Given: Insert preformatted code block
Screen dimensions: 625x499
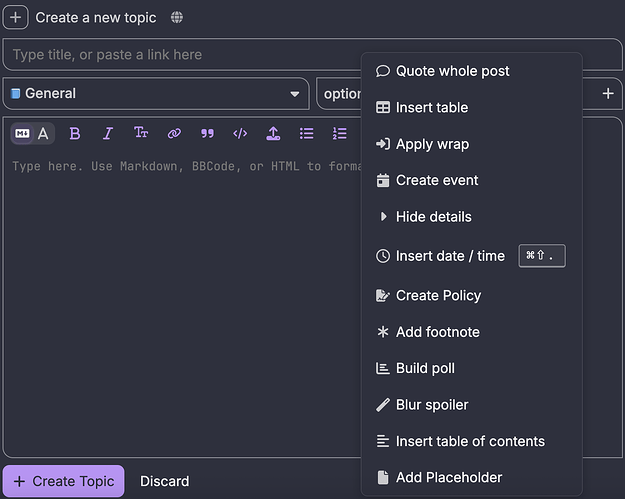Looking at the screenshot, I should click(x=240, y=133).
